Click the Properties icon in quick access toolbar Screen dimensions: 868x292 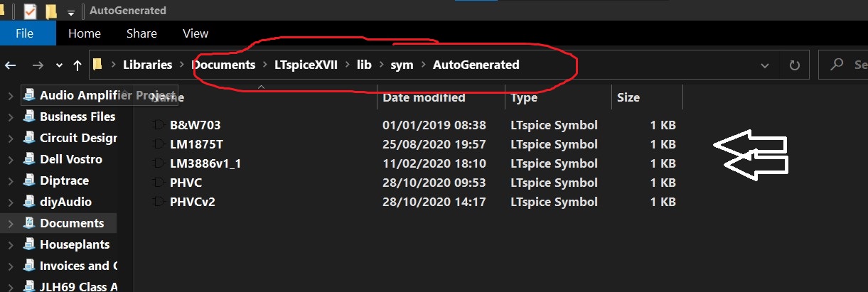[31, 11]
